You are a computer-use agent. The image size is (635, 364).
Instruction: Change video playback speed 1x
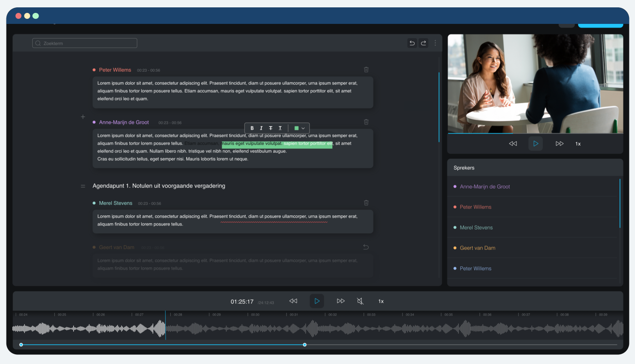(x=578, y=144)
